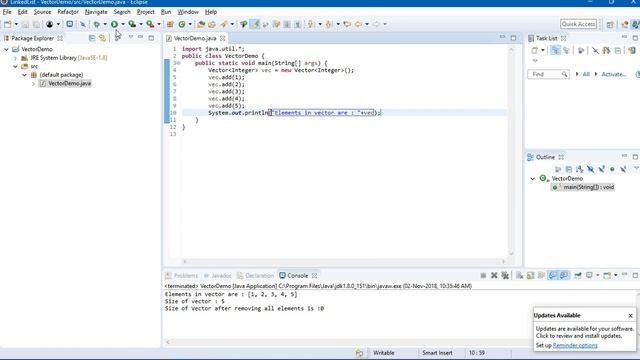Toggle Show Console When Standard Error Changes

[x=564, y=276]
